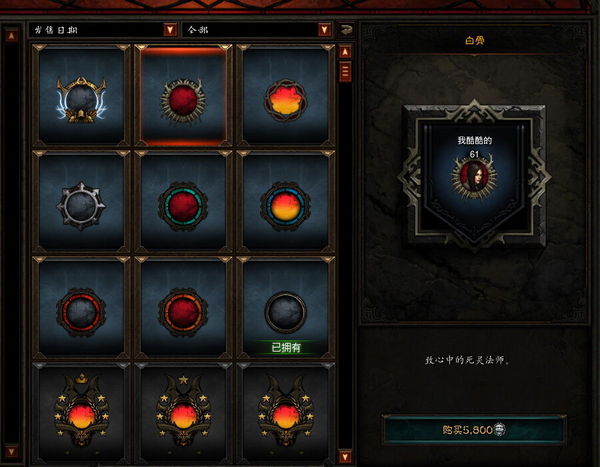Click the reset arrow beside filter dropdowns

(346, 30)
